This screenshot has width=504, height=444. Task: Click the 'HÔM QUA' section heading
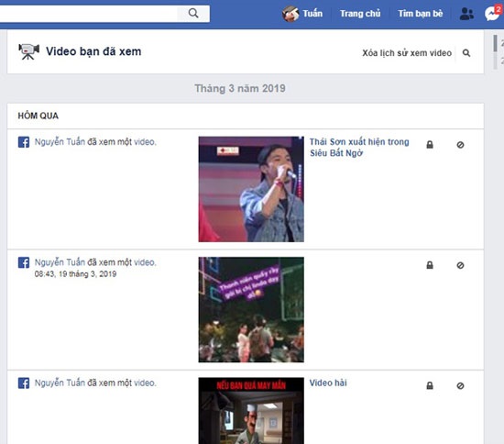(x=38, y=116)
